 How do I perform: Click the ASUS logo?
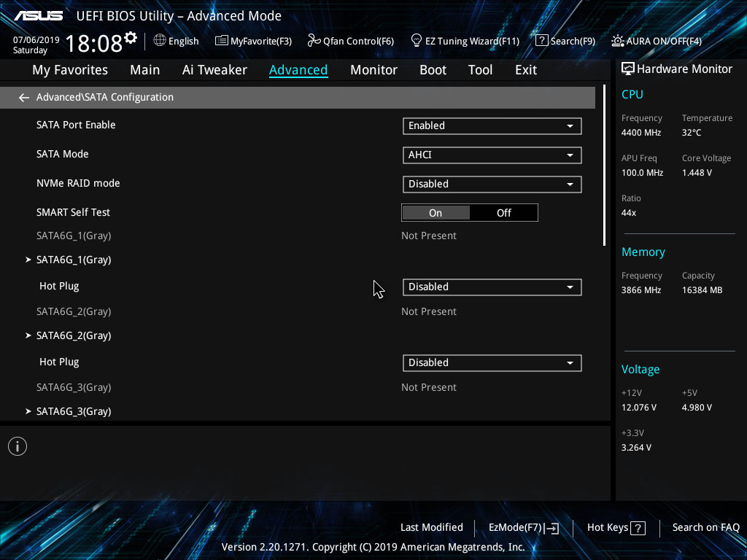pyautogui.click(x=39, y=16)
